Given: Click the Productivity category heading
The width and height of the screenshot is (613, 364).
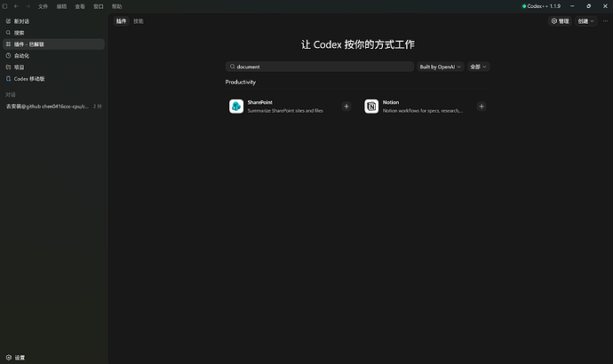Looking at the screenshot, I should click(241, 82).
